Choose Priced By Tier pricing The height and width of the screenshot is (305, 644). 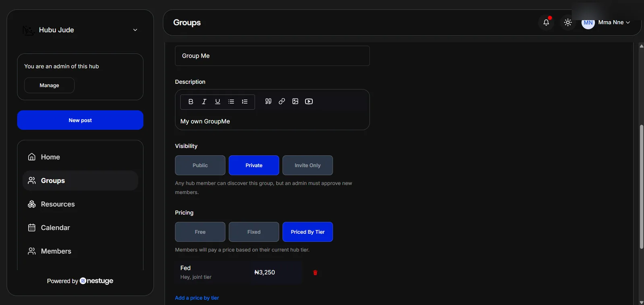tap(308, 232)
